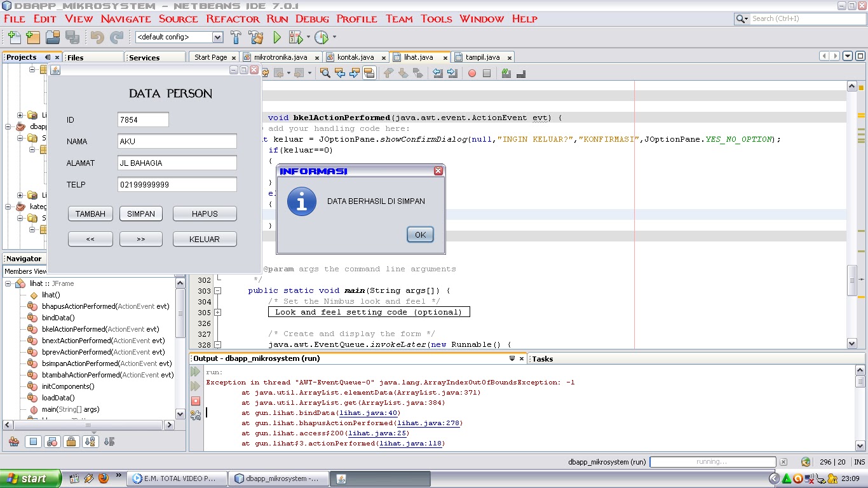Click the Uncomment lines icon in editor toolbar
This screenshot has width=868, height=488.
pyautogui.click(x=521, y=73)
